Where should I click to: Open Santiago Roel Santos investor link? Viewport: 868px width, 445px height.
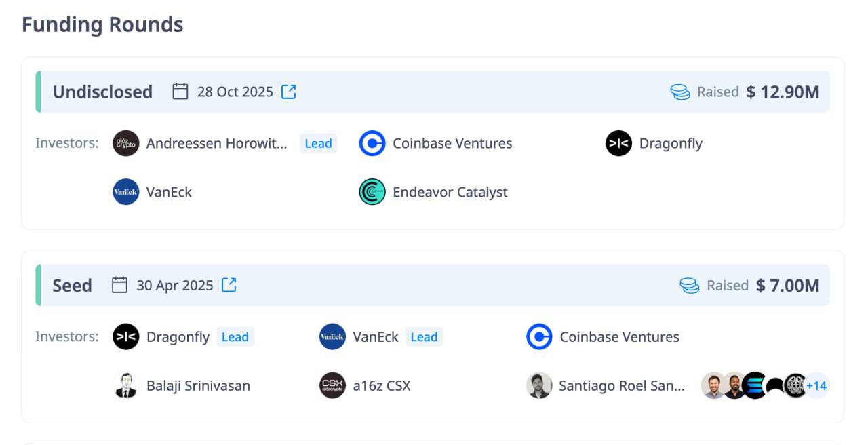point(622,385)
